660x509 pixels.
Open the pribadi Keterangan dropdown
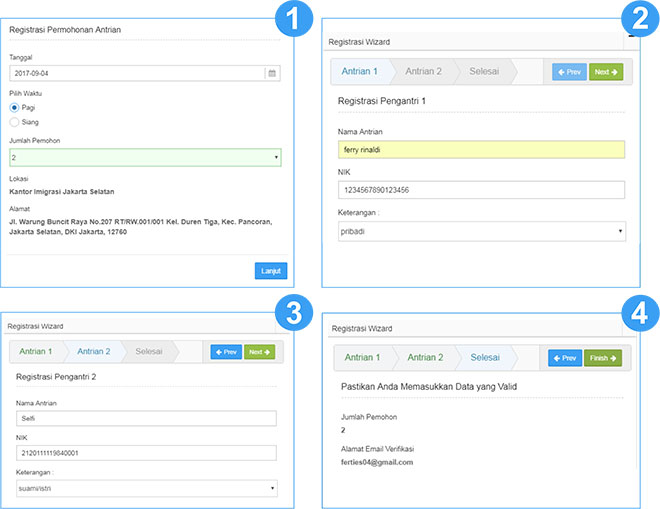point(481,231)
